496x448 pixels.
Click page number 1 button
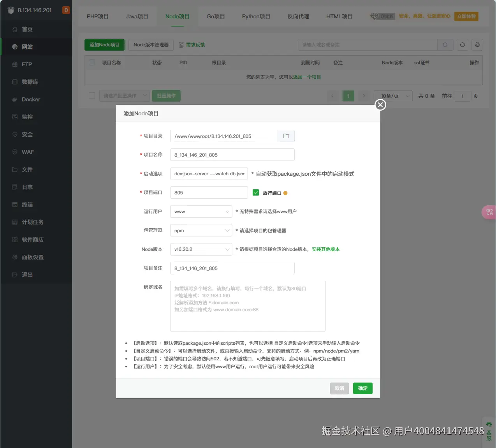348,96
